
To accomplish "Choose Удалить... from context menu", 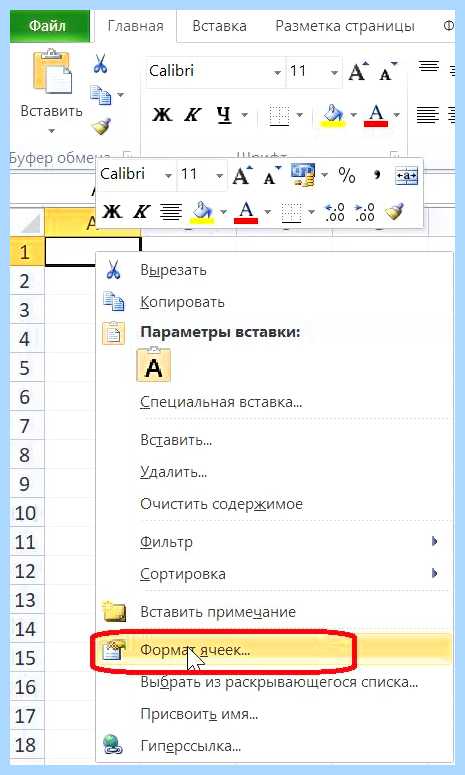I will (275, 472).
